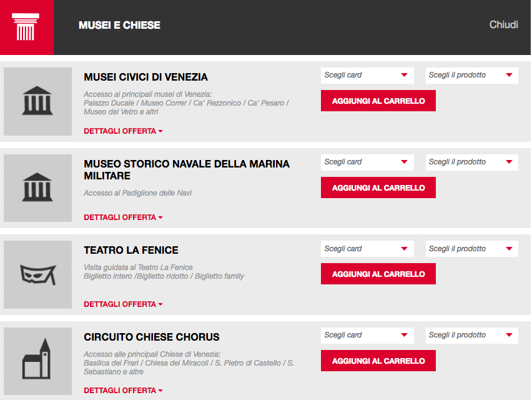
Task: Expand Dettagli Offerta for Teatro La Fenice
Action: click(x=123, y=304)
